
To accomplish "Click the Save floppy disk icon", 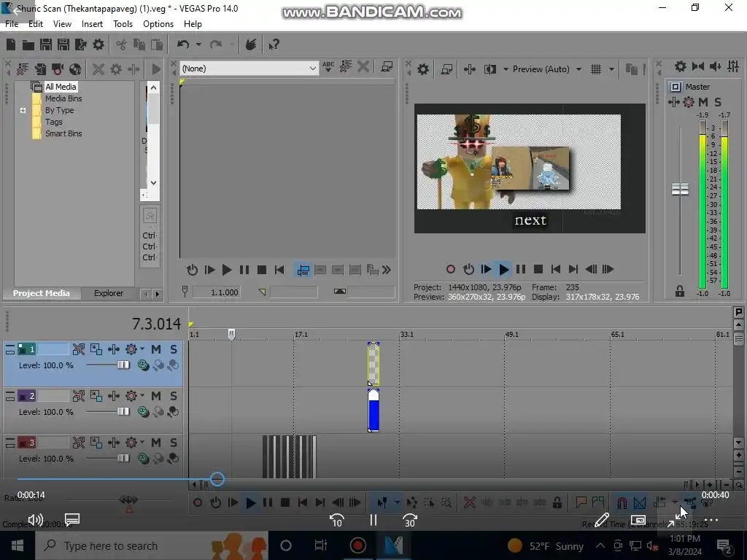I will 46,44.
